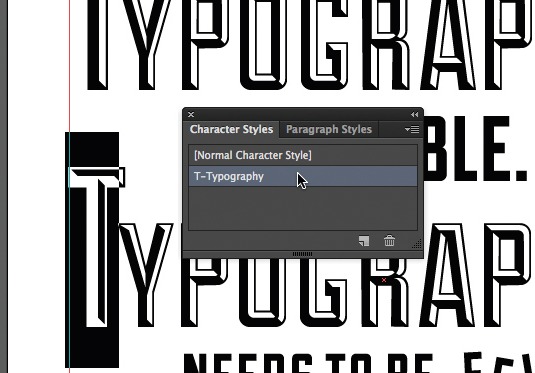The height and width of the screenshot is (373, 535).
Task: Switch to Character Styles tab
Action: pyautogui.click(x=231, y=129)
